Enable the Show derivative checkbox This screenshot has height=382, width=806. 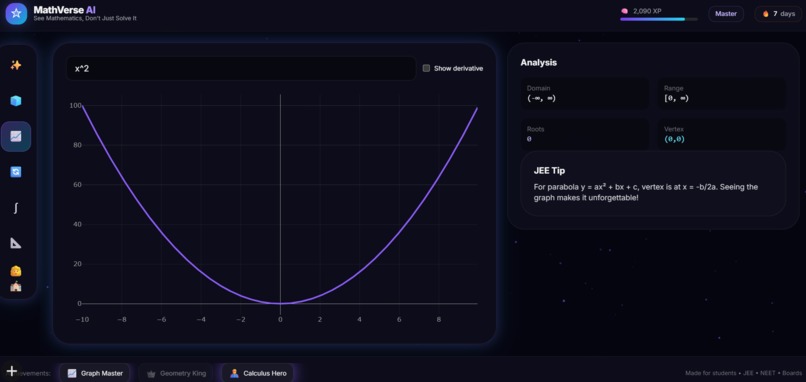(426, 68)
